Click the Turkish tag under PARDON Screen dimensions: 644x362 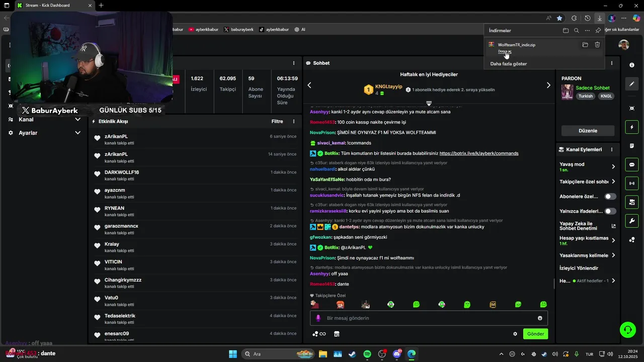(585, 96)
